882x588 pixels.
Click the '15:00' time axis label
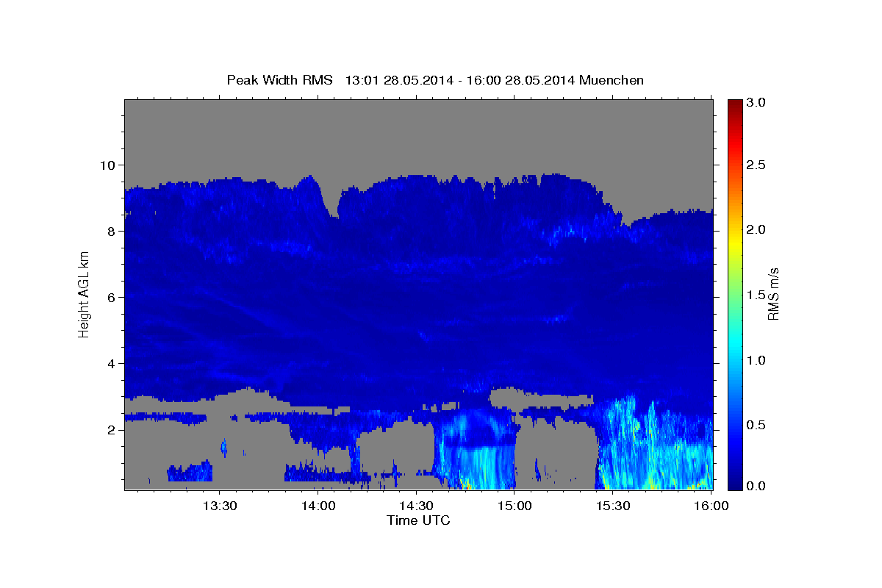tap(514, 506)
